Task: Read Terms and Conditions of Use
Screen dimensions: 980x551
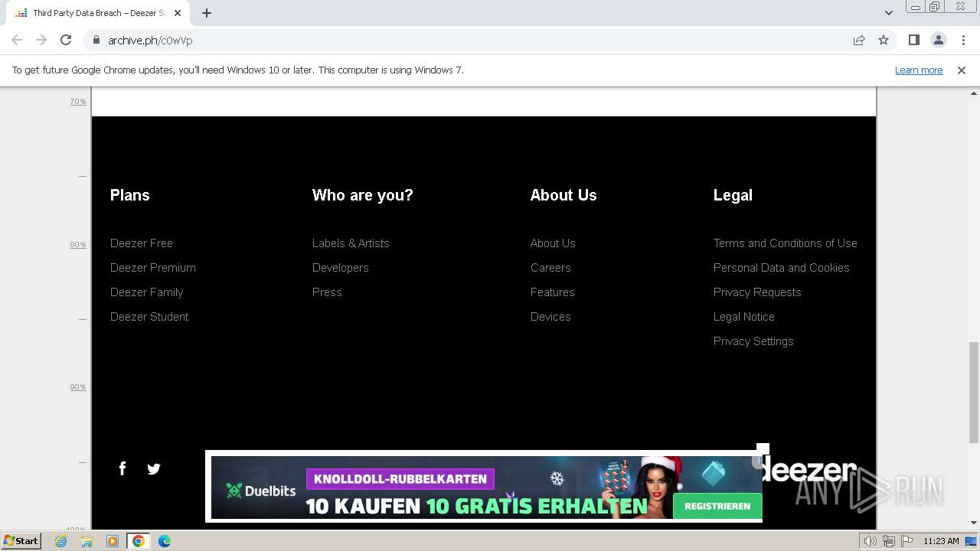Action: [786, 243]
